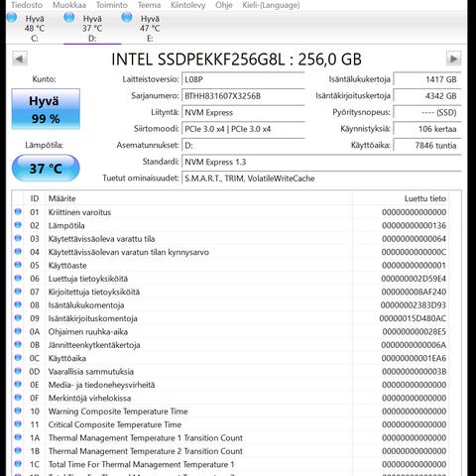Image resolution: width=476 pixels, height=476 pixels.
Task: Click the Isäntälukukertoja value 1417 GB
Action: pos(427,79)
